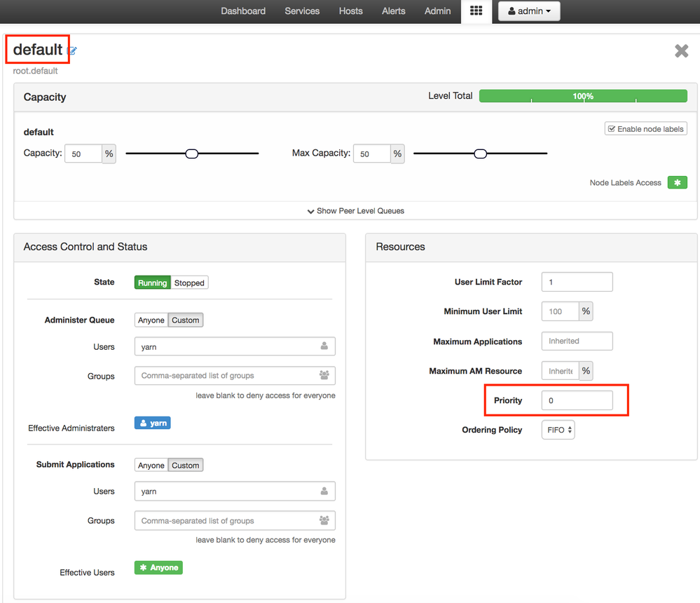700x603 pixels.
Task: Click the Minimum User Limit field
Action: [561, 311]
